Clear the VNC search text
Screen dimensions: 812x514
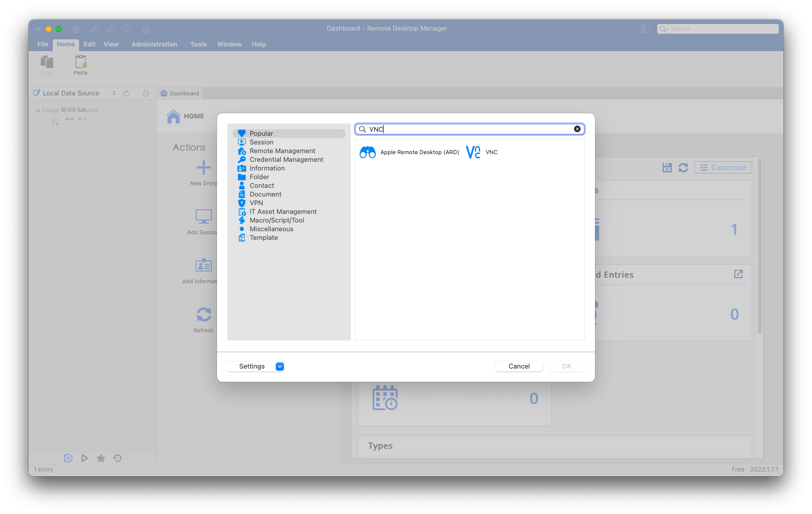coord(577,129)
